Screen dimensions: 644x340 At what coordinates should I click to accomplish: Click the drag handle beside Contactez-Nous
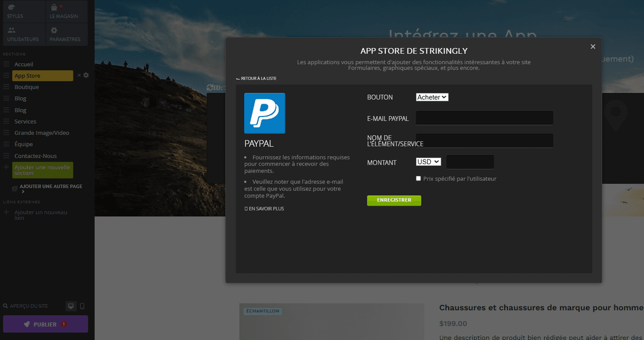6,156
